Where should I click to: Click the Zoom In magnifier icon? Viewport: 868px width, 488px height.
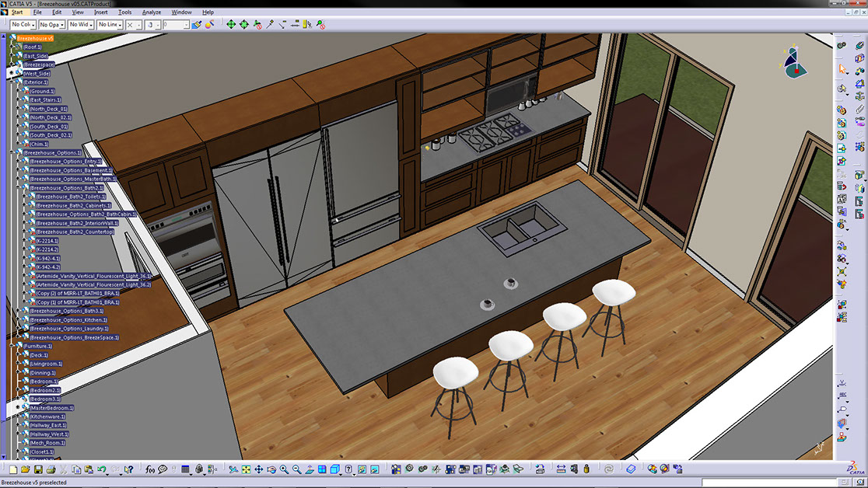click(x=284, y=469)
